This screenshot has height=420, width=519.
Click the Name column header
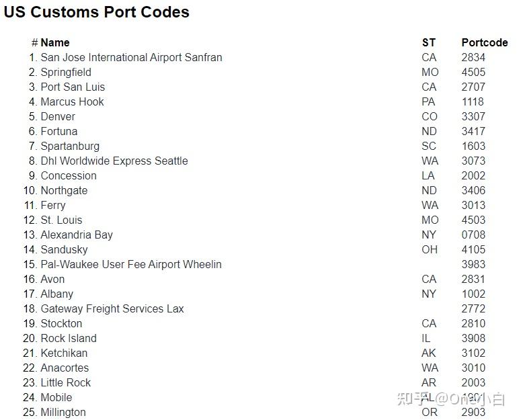55,42
